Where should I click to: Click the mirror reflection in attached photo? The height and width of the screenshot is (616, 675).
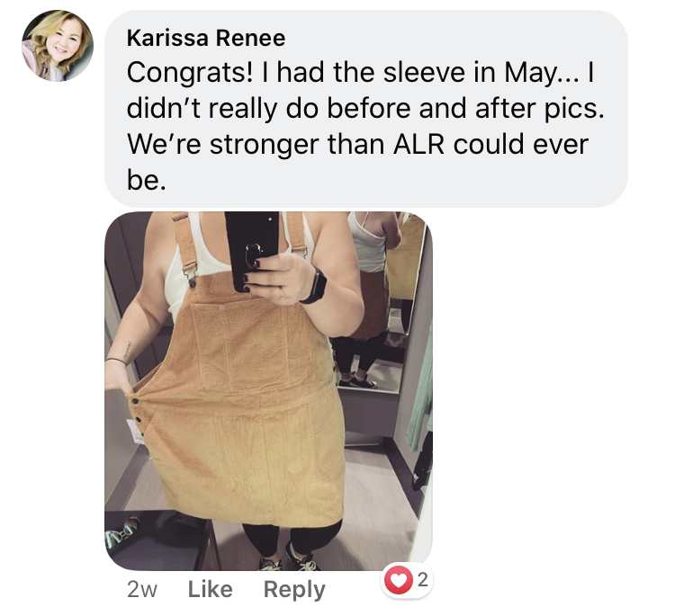point(379,301)
